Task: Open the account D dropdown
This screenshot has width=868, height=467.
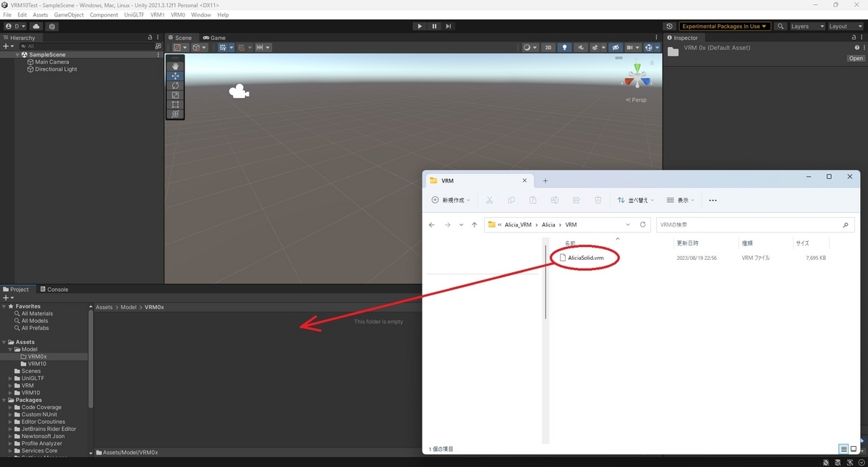Action: (x=14, y=26)
